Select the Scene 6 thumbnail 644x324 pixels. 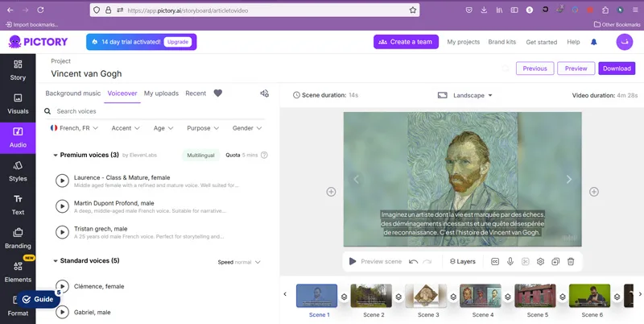pyautogui.click(x=589, y=296)
